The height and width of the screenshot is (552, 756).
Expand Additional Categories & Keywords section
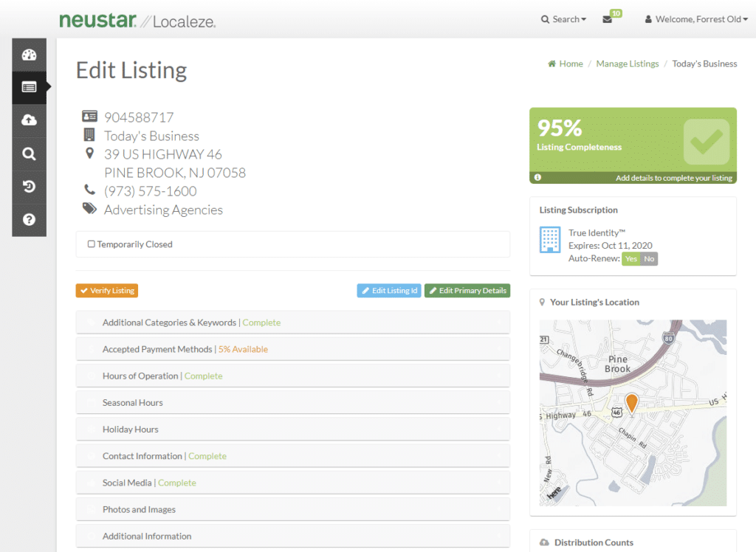pos(292,322)
